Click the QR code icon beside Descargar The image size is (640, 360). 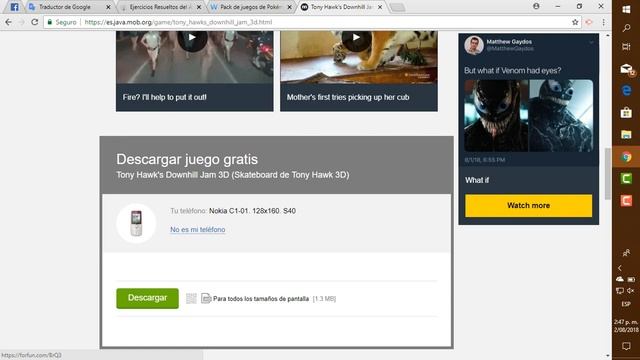(x=191, y=299)
